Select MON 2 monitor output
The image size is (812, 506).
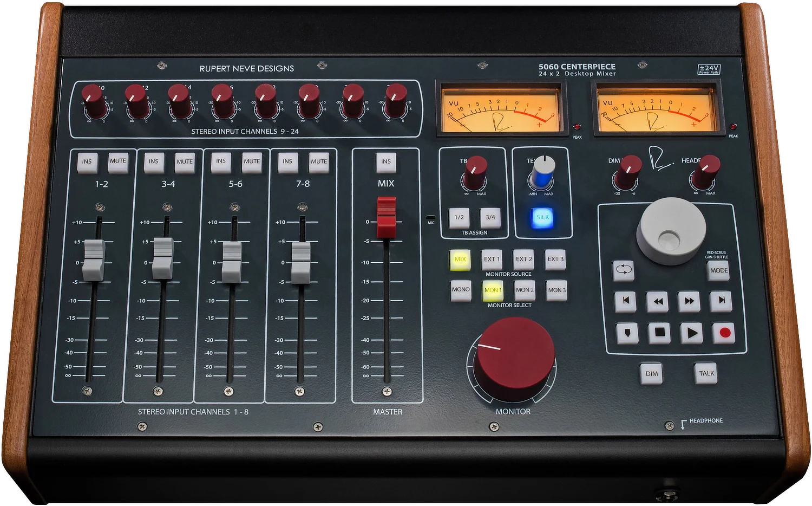coord(525,291)
